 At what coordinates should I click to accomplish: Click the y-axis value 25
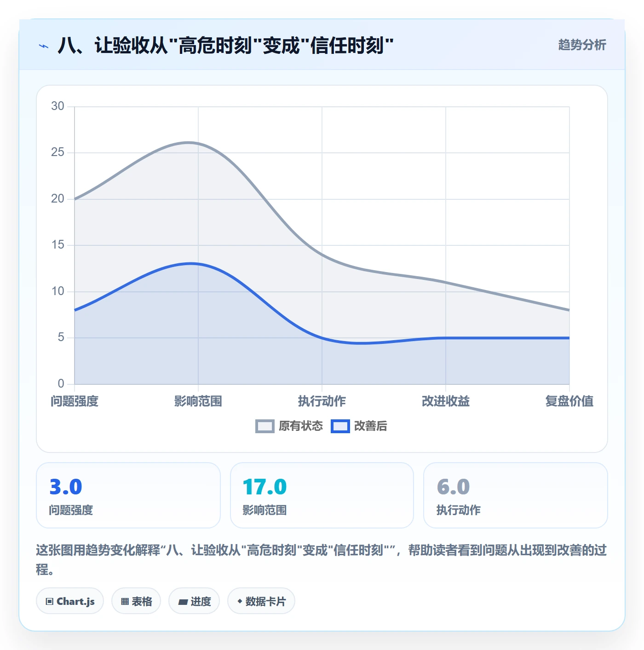click(57, 152)
